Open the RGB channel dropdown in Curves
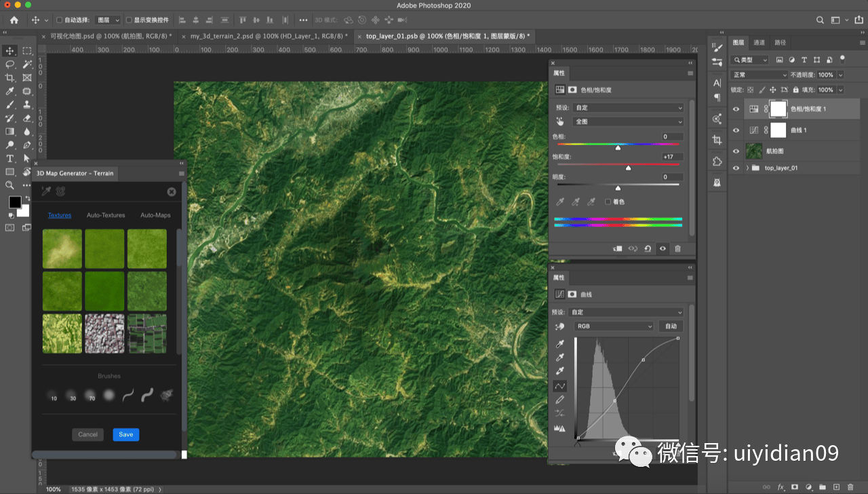 pos(614,326)
